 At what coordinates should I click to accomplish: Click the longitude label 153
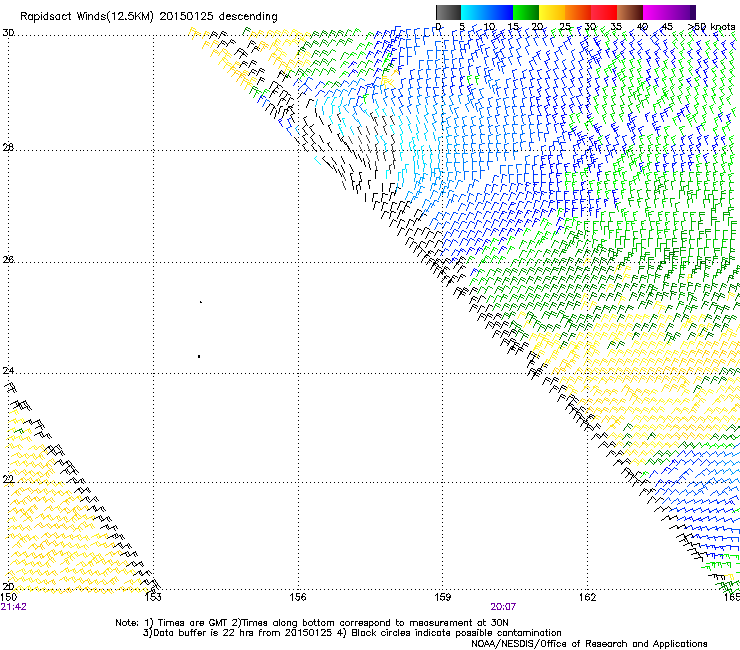(x=153, y=597)
